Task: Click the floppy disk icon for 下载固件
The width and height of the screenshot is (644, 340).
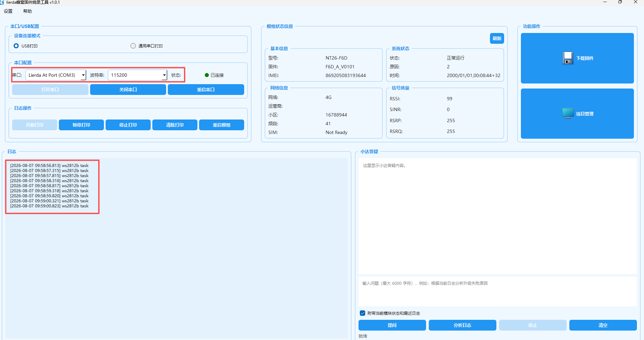Action: (568, 58)
